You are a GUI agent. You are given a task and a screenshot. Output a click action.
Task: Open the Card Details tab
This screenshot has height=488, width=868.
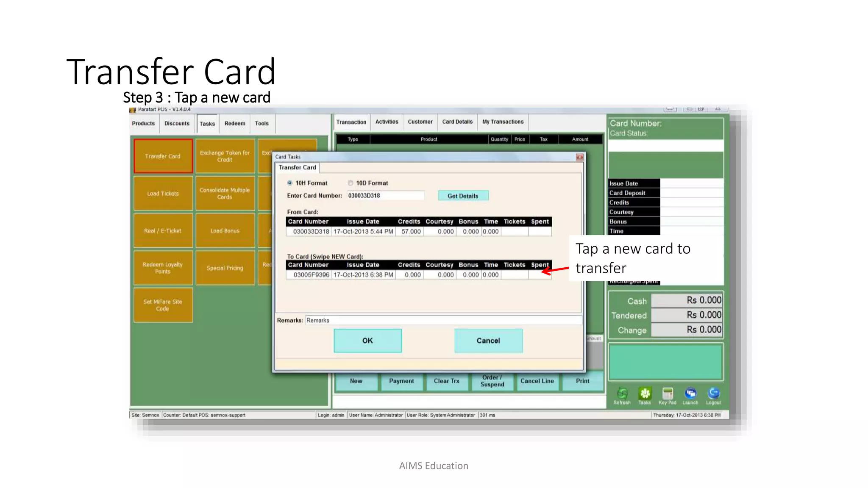tap(457, 122)
